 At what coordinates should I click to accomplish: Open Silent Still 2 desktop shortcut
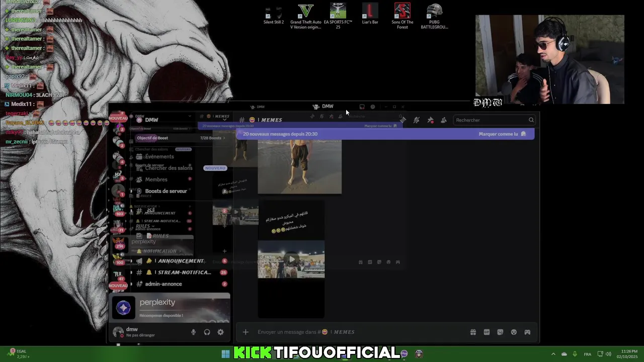click(274, 15)
